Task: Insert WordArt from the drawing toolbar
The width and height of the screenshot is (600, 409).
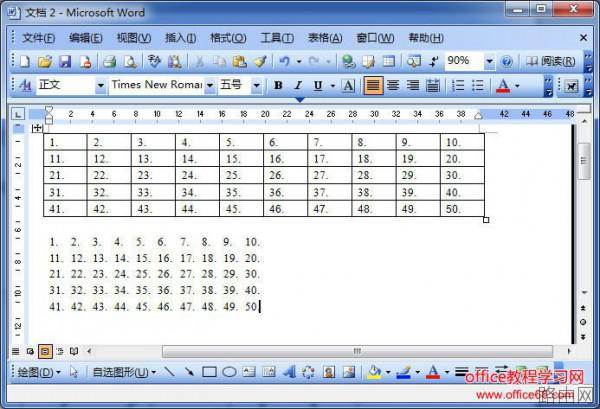Action: coord(290,372)
